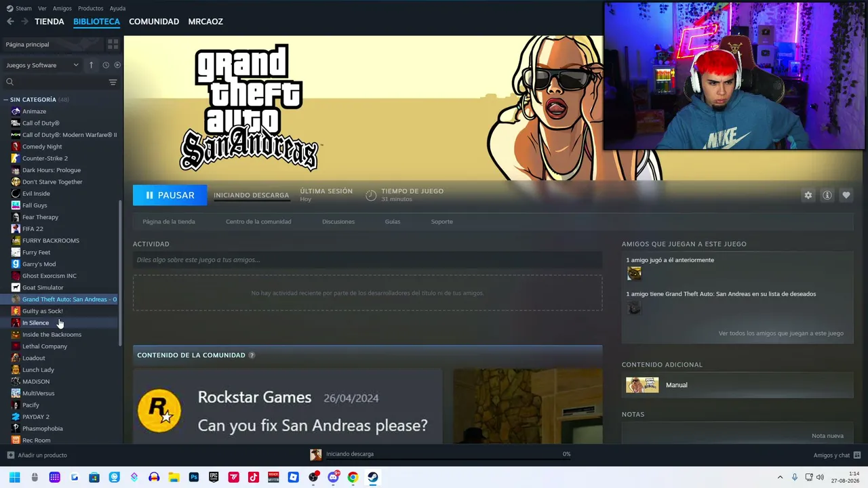Pause the download with PAUSAR button
868x488 pixels.
click(169, 195)
